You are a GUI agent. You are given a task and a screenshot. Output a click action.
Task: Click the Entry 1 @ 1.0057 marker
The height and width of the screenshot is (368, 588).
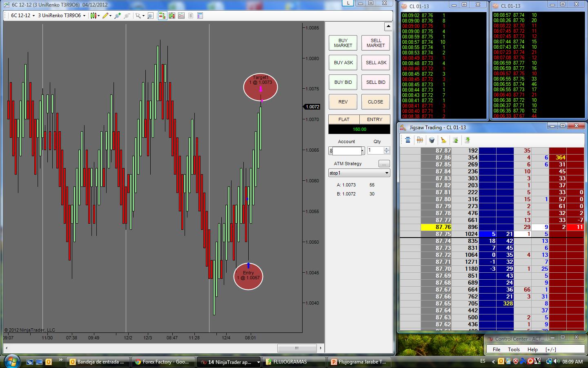tap(248, 276)
